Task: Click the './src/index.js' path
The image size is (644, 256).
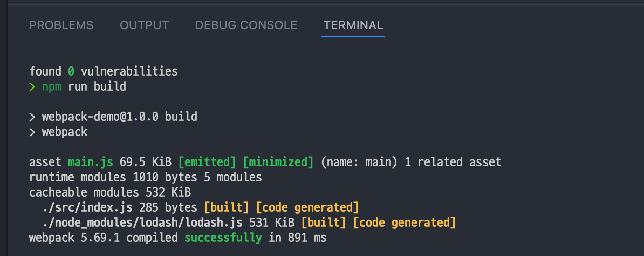Action: 87,207
